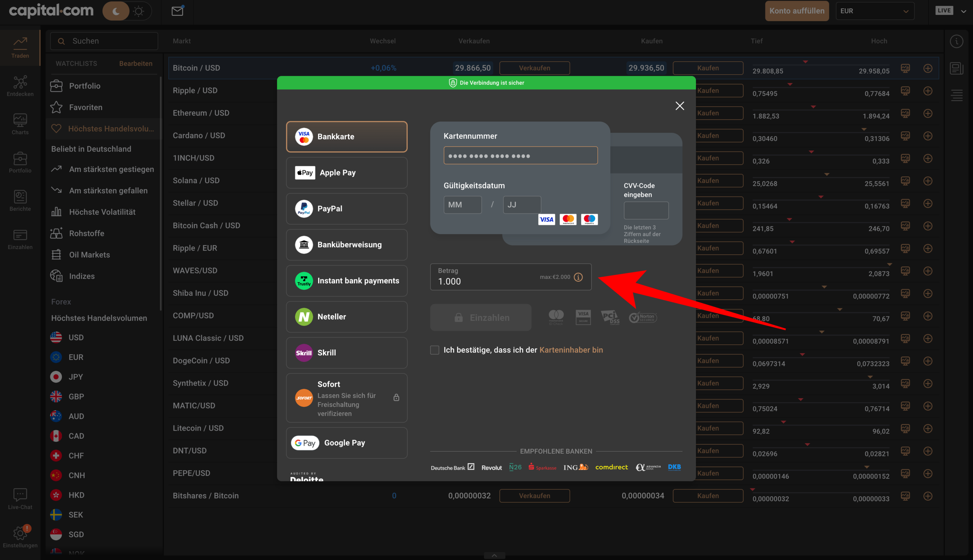Click the Suchen search box
This screenshot has height=560, width=973.
pyautogui.click(x=104, y=41)
